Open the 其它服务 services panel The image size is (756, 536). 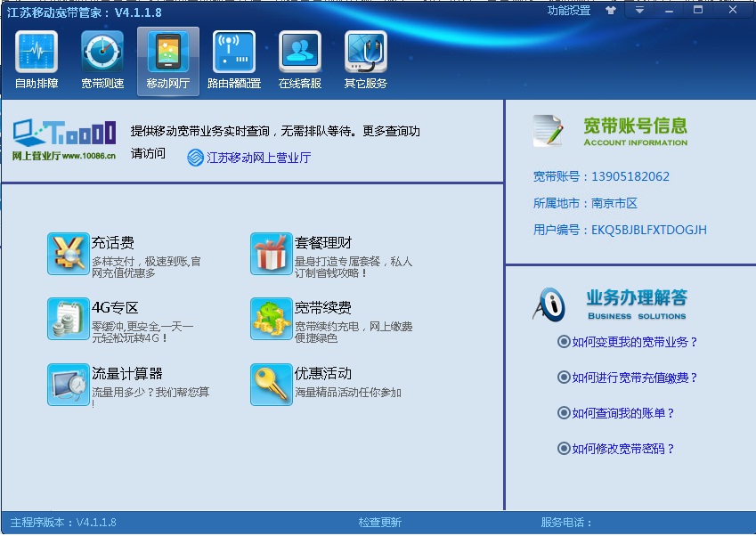[x=364, y=58]
